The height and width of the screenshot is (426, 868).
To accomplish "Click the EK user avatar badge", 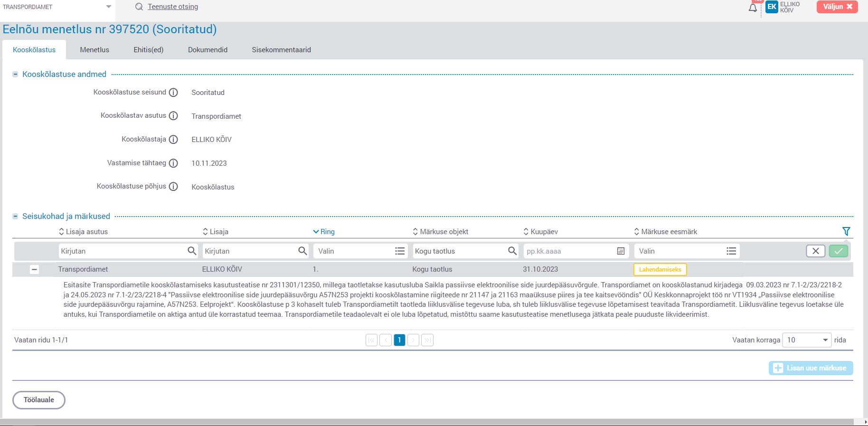I will pyautogui.click(x=772, y=7).
